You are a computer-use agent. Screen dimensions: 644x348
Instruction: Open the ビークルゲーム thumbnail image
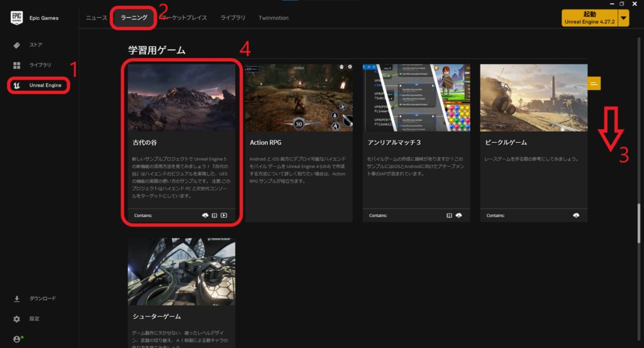(534, 98)
